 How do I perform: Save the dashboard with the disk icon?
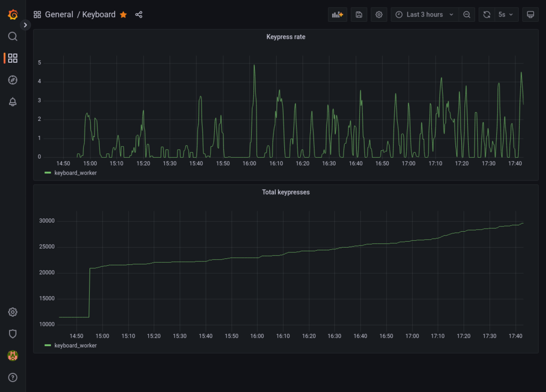[359, 14]
